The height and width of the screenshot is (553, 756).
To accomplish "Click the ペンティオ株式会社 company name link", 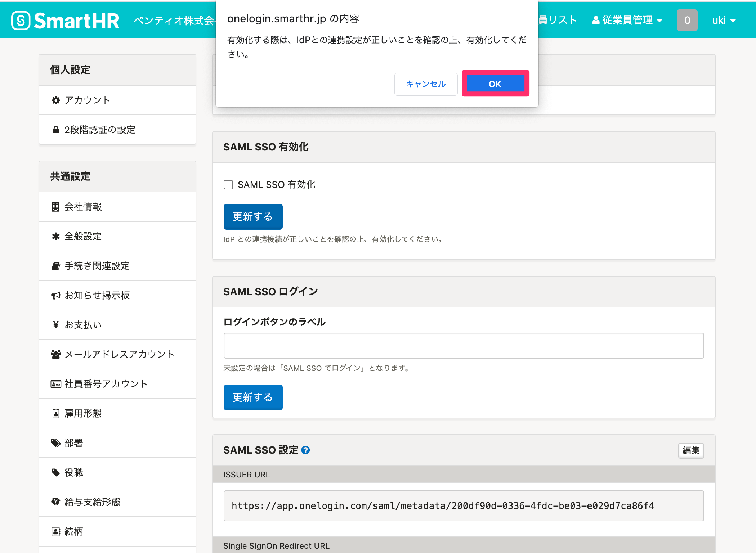I will pos(175,21).
